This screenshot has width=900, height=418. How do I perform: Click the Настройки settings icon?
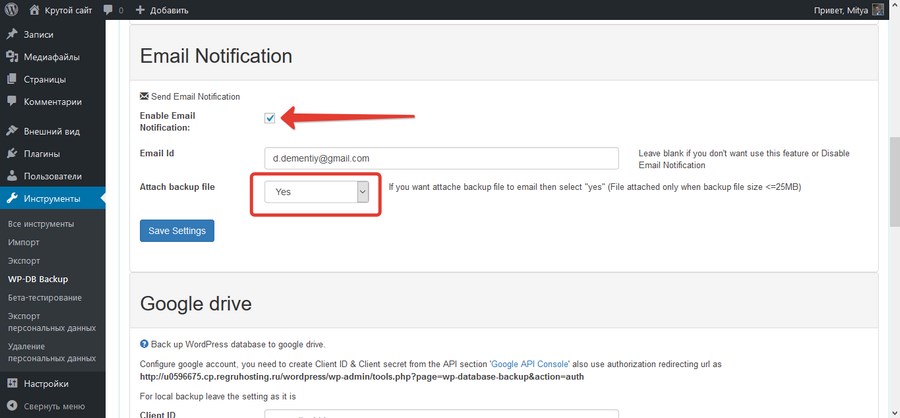click(x=12, y=384)
